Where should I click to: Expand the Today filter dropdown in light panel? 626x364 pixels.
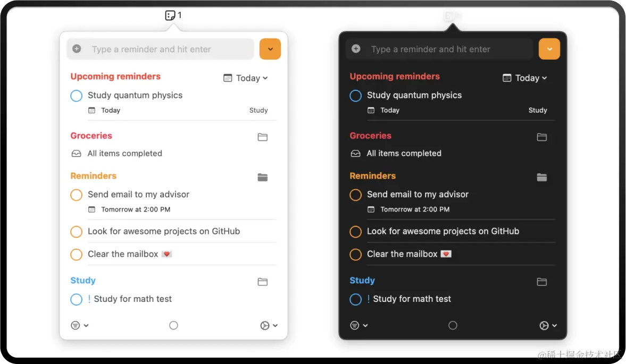coord(246,78)
